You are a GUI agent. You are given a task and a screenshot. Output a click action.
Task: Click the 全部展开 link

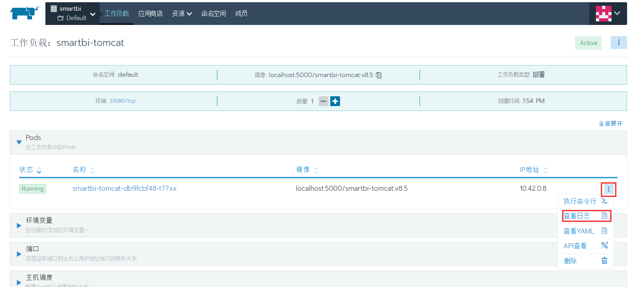(611, 123)
